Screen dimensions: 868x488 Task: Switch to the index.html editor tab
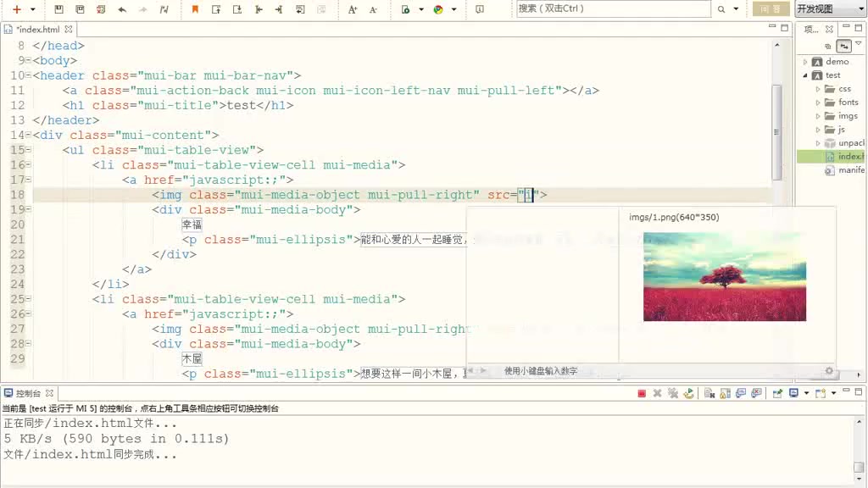tap(41, 28)
